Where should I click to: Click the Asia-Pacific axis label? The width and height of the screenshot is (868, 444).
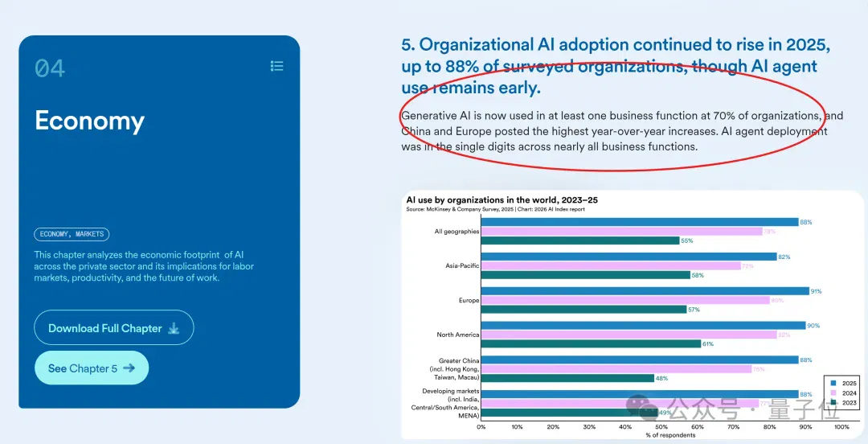[x=462, y=265]
